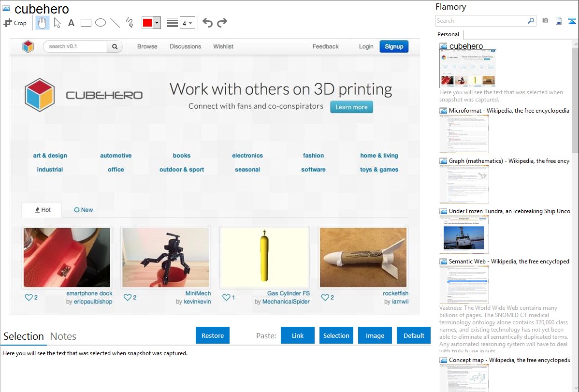
Task: Click the large CUBEHERO banner logo
Action: pyautogui.click(x=84, y=95)
